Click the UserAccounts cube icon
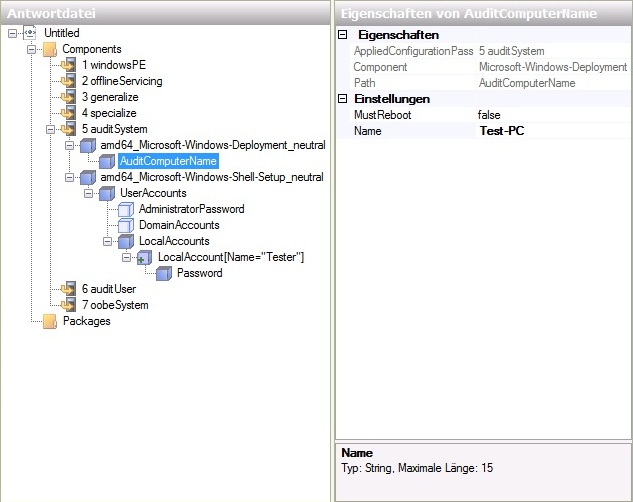This screenshot has width=633, height=502. click(x=107, y=193)
